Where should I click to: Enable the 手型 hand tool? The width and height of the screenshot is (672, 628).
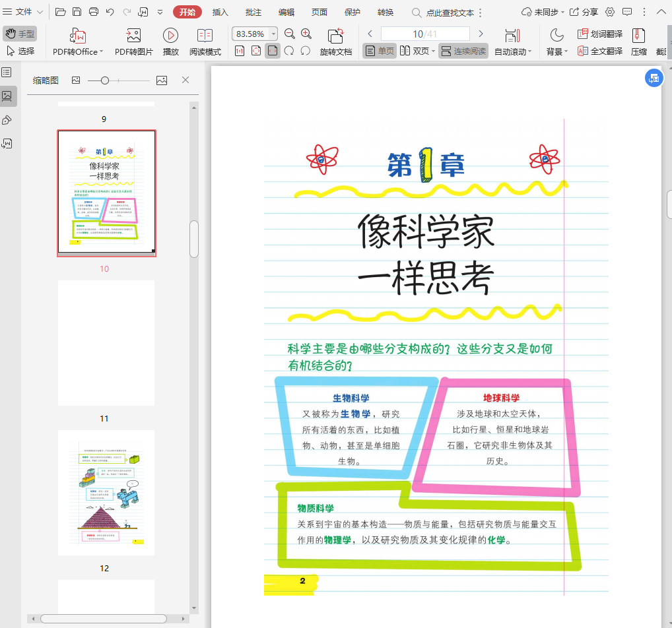pos(20,34)
